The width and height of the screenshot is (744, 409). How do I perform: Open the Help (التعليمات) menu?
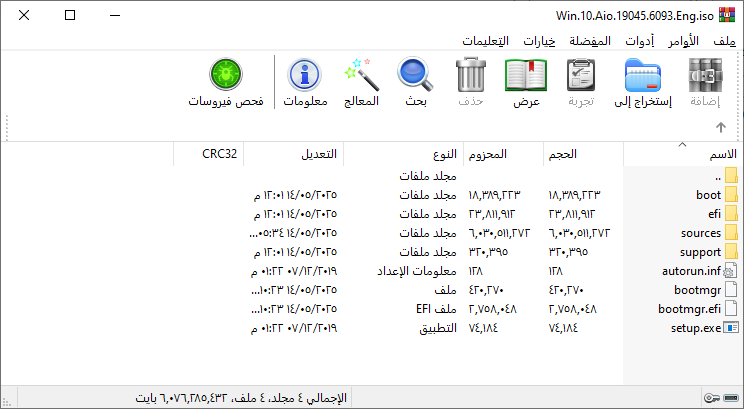coord(485,41)
